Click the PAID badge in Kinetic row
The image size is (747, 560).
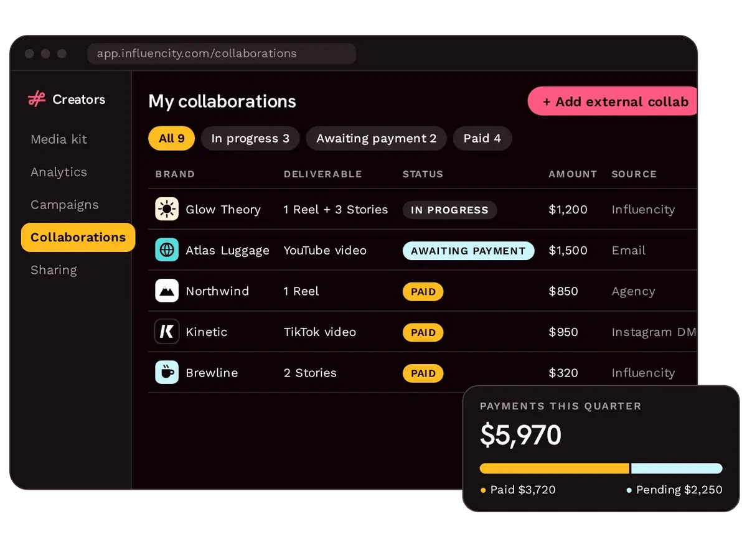[x=423, y=332]
